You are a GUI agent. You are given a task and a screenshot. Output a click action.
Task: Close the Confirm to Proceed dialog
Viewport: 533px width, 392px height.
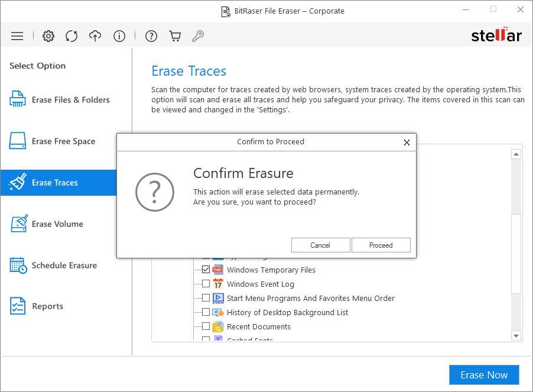(x=407, y=142)
